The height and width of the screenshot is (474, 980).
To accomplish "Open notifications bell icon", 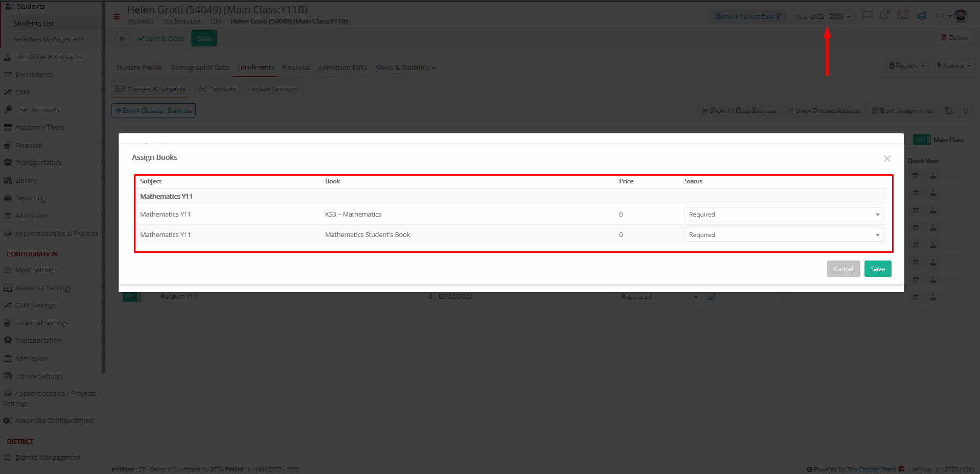I will pos(884,15).
